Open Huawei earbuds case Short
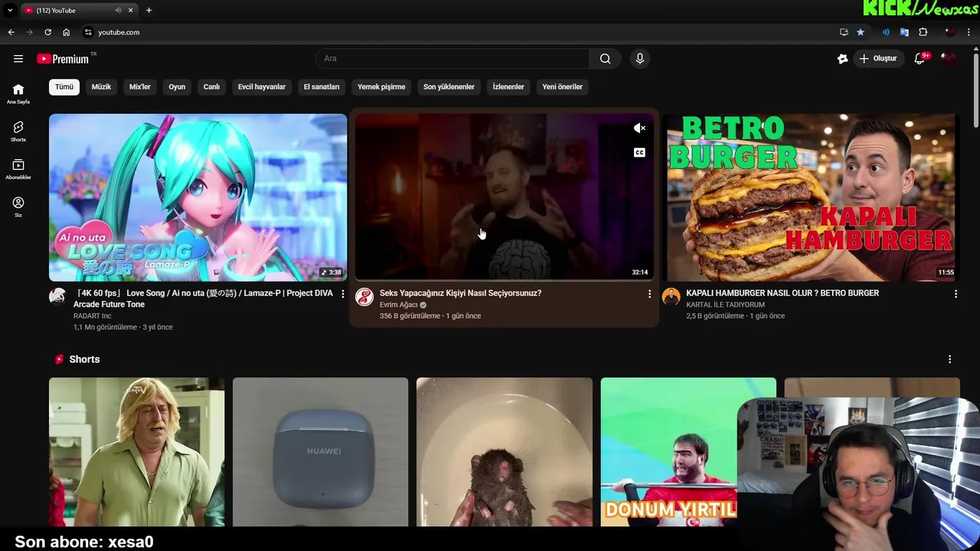980x551 pixels. pos(321,452)
